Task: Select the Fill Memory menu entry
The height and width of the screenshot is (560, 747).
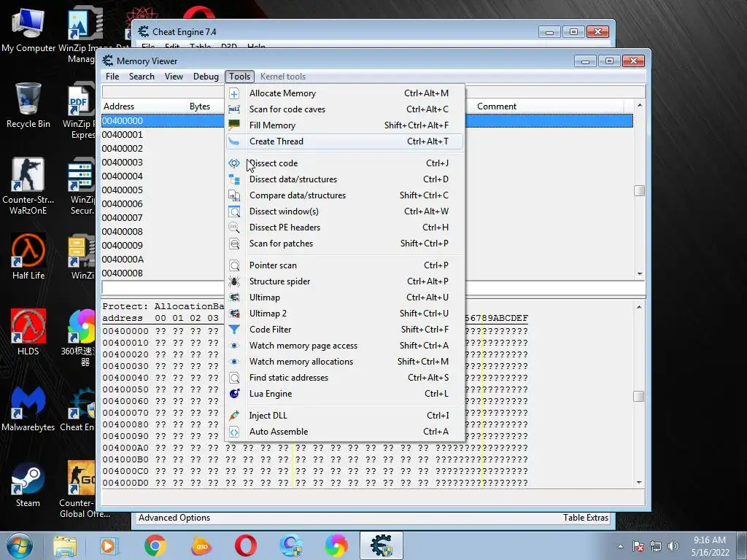Action: [x=344, y=125]
